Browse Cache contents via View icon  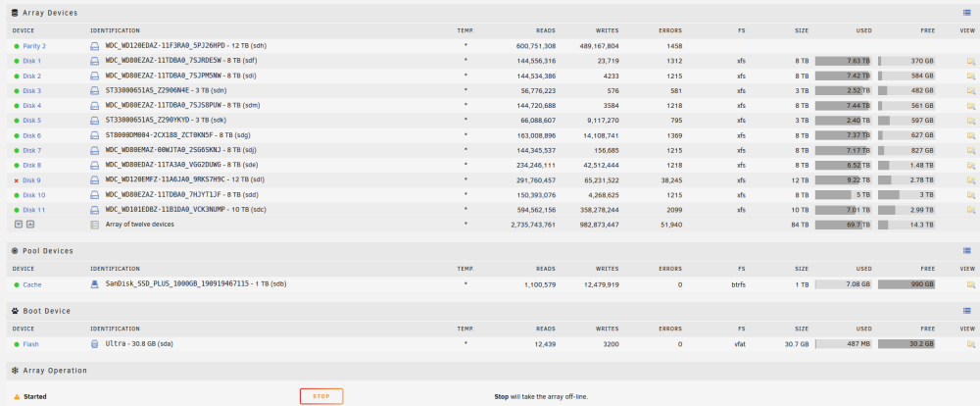[x=970, y=284]
